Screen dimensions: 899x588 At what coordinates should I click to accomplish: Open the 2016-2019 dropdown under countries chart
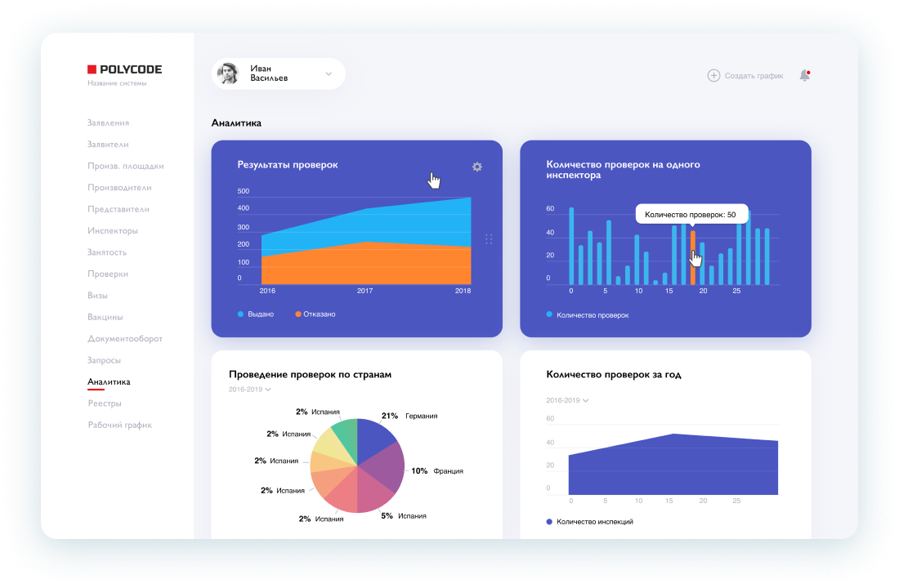250,389
